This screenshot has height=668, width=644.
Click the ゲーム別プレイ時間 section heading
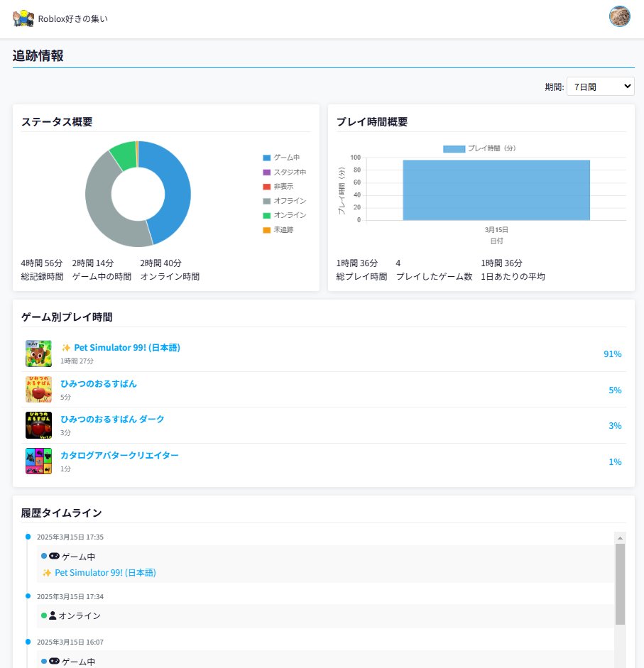click(x=67, y=317)
